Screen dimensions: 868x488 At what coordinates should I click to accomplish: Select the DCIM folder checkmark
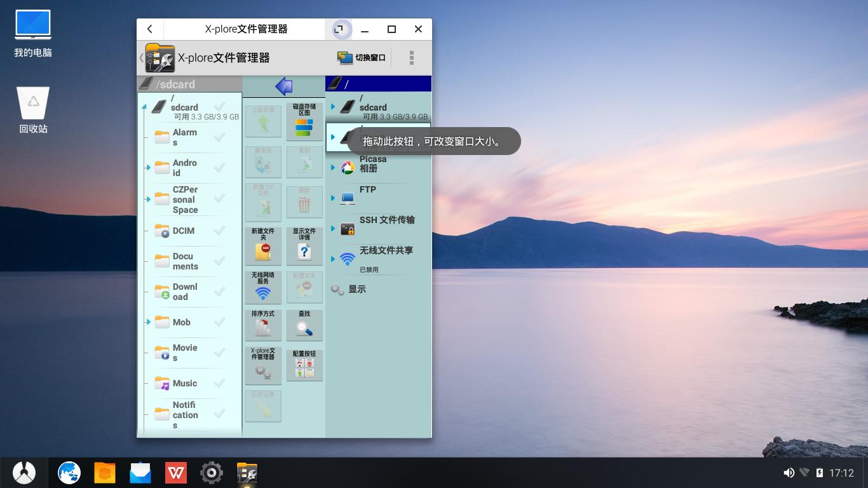[220, 231]
